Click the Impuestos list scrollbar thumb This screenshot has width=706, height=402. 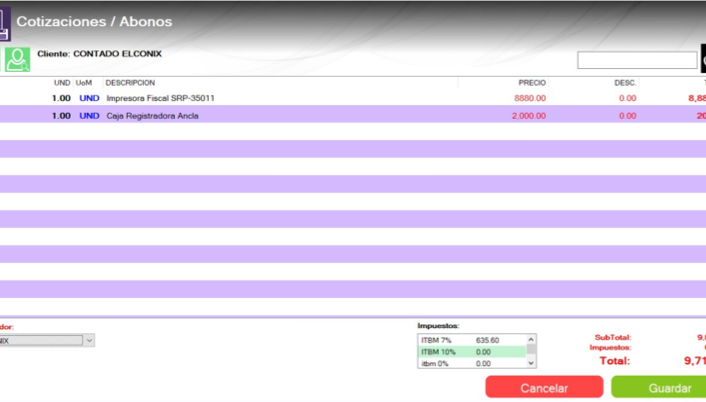click(x=531, y=349)
